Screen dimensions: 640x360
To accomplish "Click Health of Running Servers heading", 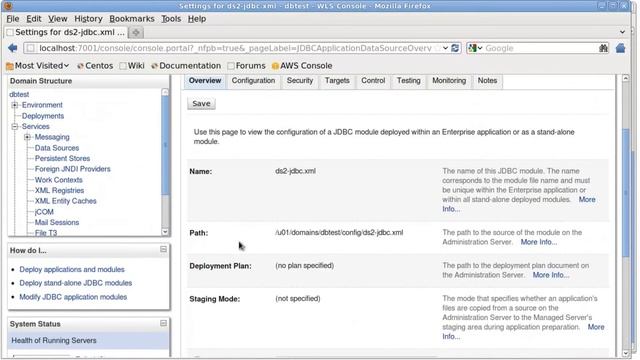I will click(x=54, y=340).
